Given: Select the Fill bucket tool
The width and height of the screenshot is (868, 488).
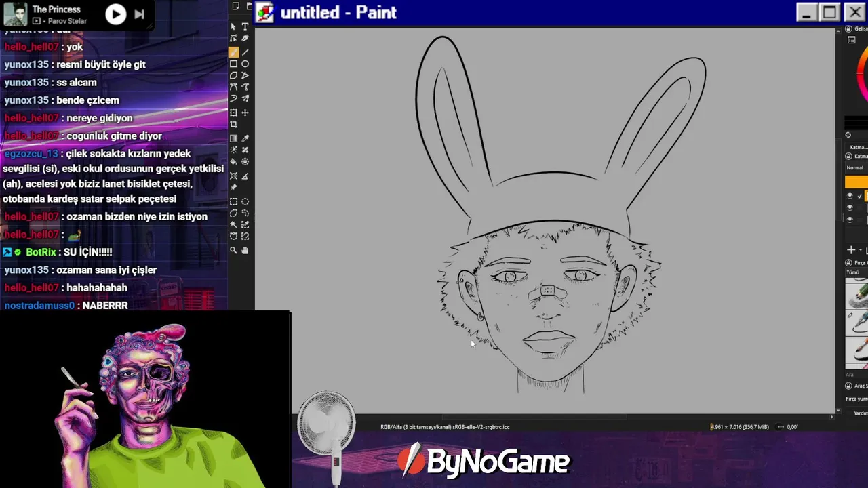Looking at the screenshot, I should (x=233, y=162).
